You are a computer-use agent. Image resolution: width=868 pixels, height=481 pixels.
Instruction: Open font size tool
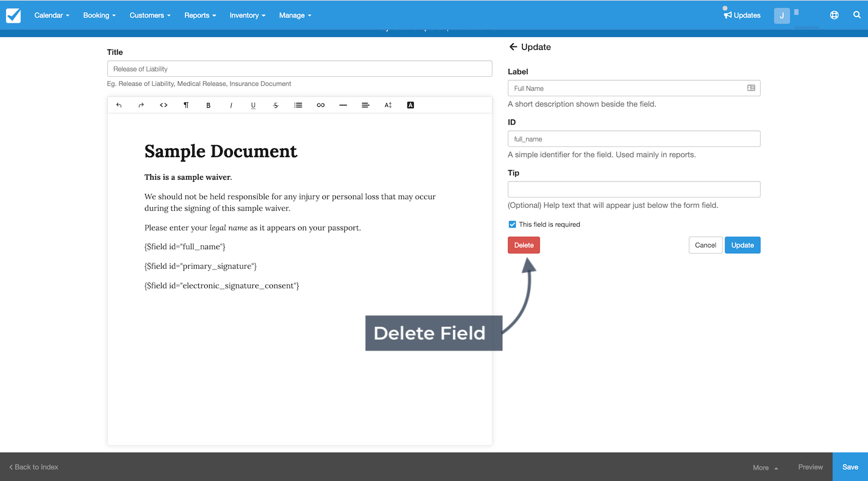point(388,105)
